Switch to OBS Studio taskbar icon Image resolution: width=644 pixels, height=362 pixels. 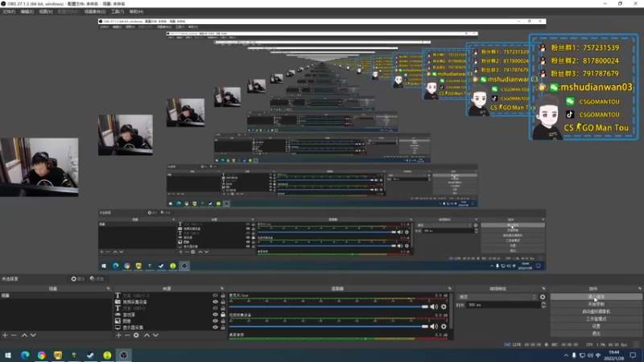pos(124,355)
